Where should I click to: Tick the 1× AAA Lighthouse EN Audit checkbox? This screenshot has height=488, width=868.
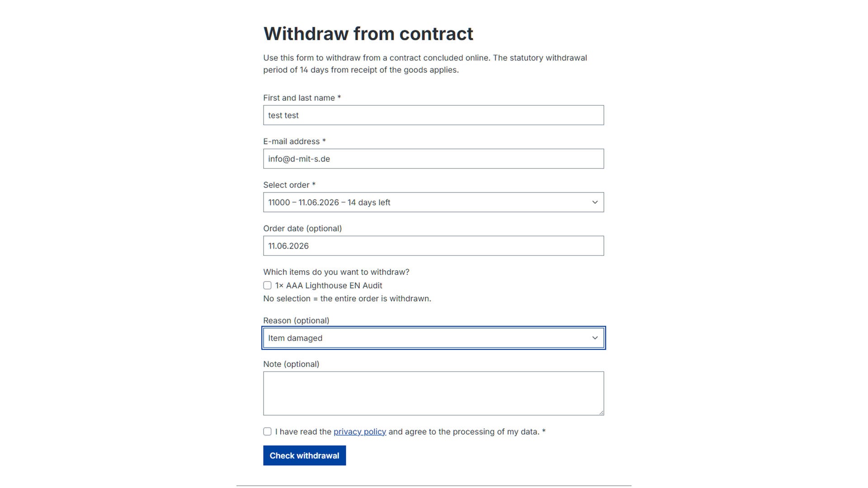[x=267, y=286]
